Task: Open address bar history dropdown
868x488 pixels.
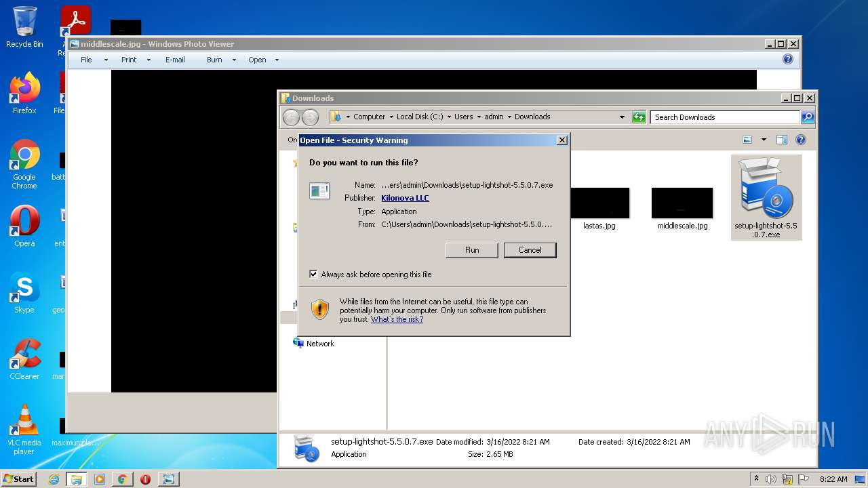Action: [622, 117]
